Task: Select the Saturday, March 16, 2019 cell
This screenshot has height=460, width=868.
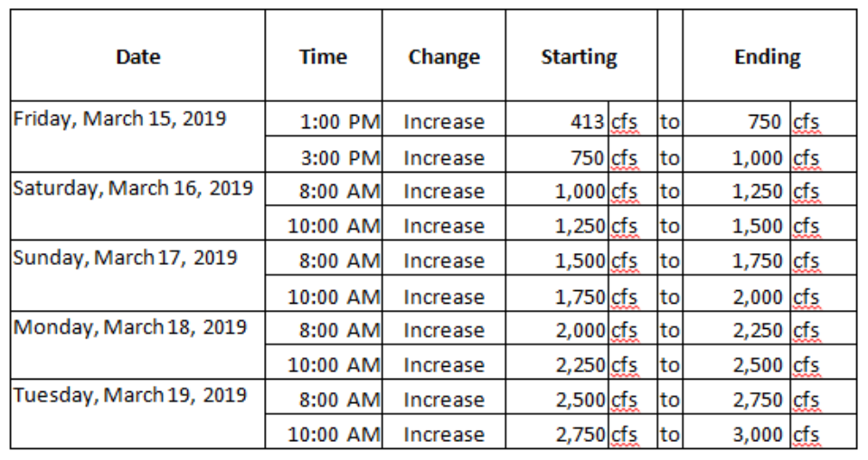Action: pyautogui.click(x=133, y=188)
